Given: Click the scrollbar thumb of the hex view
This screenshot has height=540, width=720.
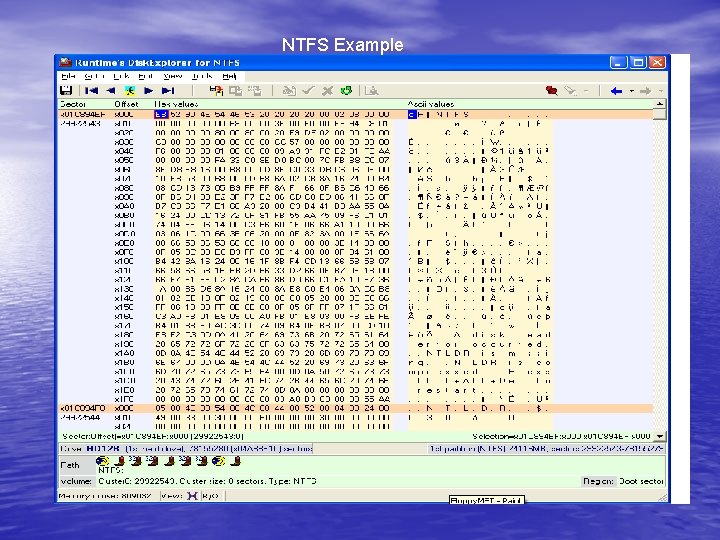Looking at the screenshot, I should pos(660,114).
